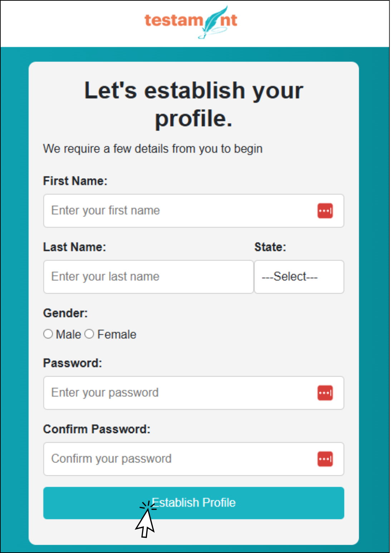
Task: Select the Female radio button
Action: coord(89,334)
